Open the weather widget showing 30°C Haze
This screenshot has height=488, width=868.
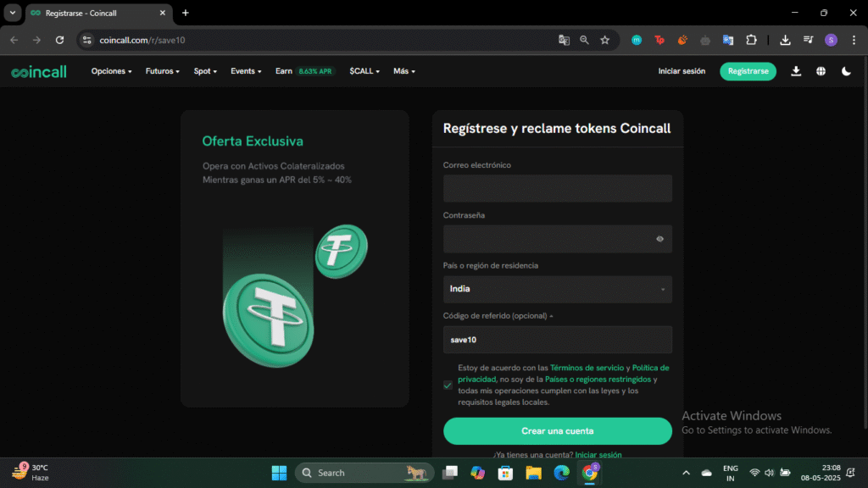[x=31, y=473]
